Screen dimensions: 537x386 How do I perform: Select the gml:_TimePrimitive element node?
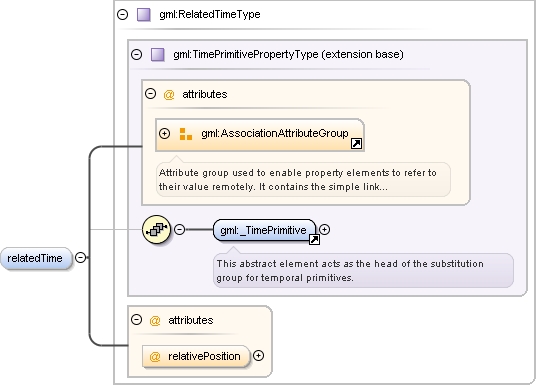pos(264,230)
